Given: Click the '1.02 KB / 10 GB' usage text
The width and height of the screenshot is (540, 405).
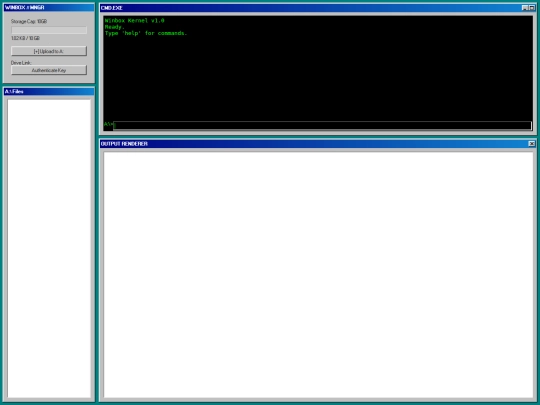Looking at the screenshot, I should 25,38.
